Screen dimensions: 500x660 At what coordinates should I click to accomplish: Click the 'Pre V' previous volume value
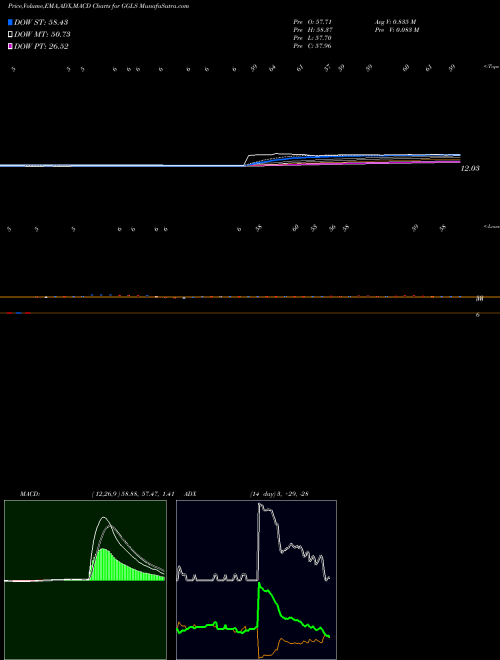[x=396, y=30]
